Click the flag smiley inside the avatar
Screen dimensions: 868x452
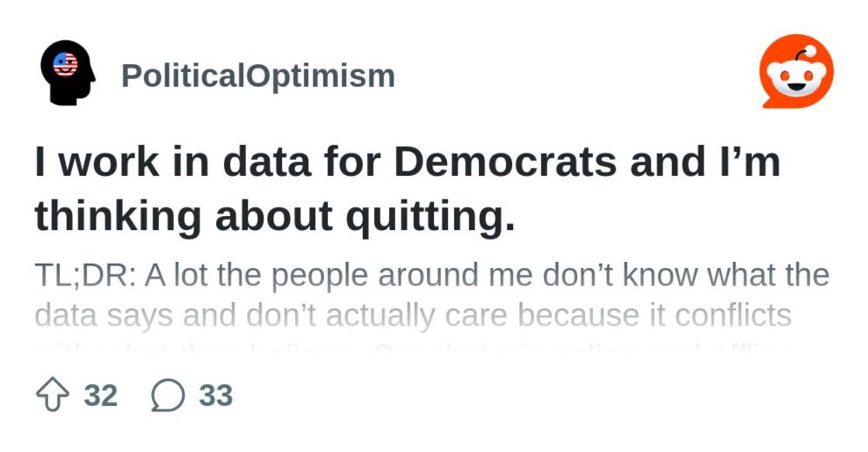tap(65, 64)
